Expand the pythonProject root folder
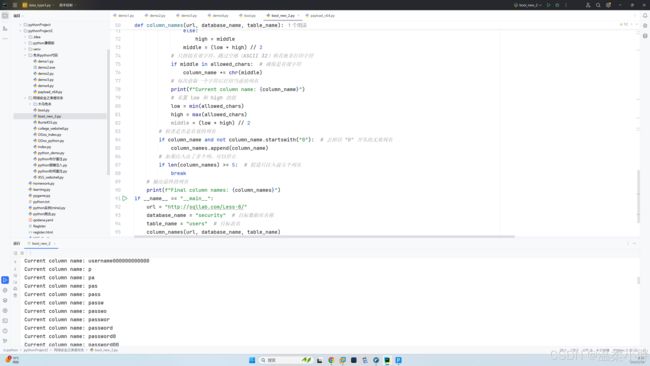The image size is (650, 366). point(20,24)
